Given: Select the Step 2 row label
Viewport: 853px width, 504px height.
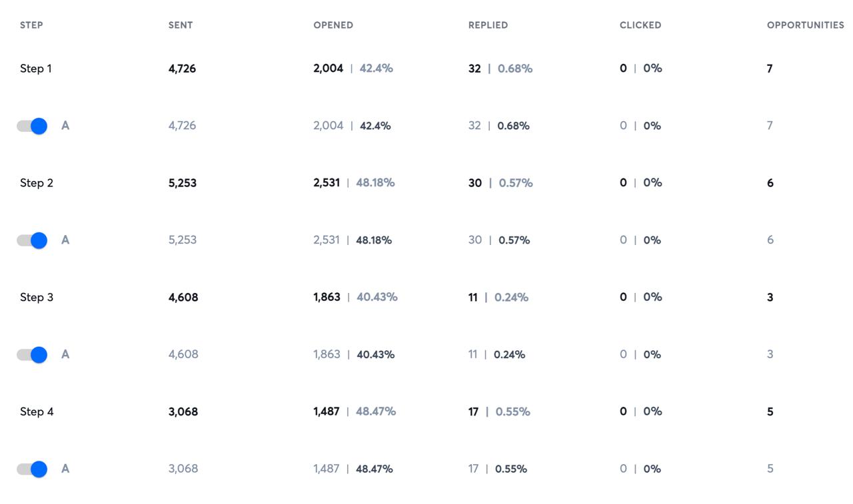Looking at the screenshot, I should [x=37, y=183].
